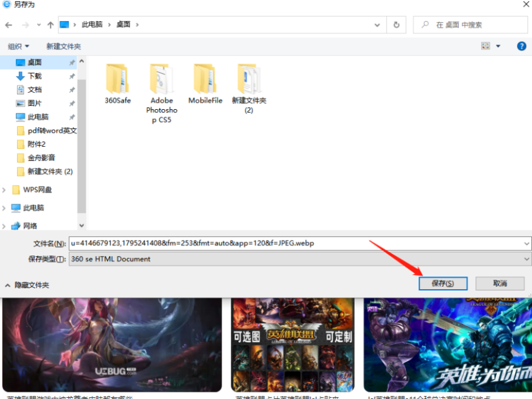Go forward using the forward arrow
Image resolution: width=532 pixels, height=399 pixels.
pos(26,25)
